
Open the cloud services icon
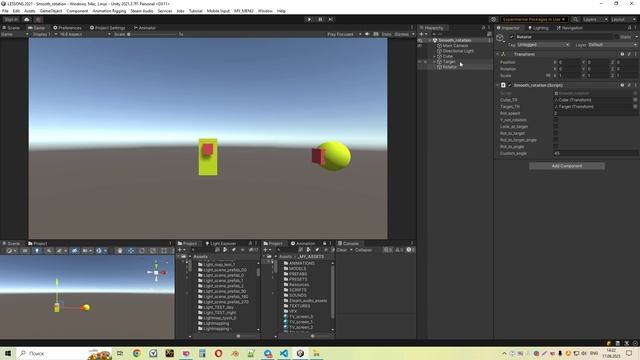(27, 19)
